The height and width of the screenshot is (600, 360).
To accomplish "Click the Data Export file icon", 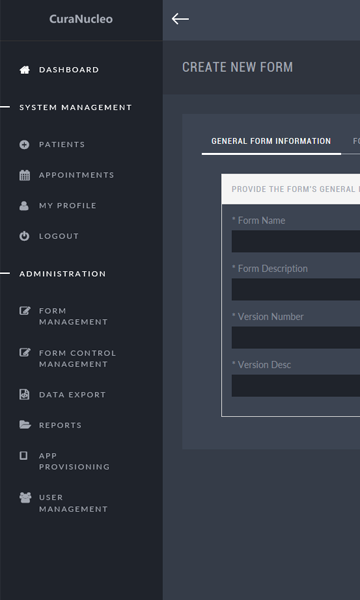I will pos(24,394).
